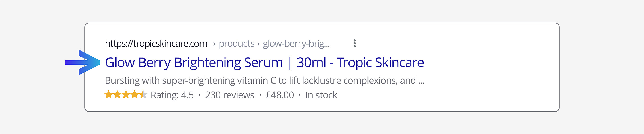
Task: Open the Glow Berry Brightening Serum title link
Action: 194,62
